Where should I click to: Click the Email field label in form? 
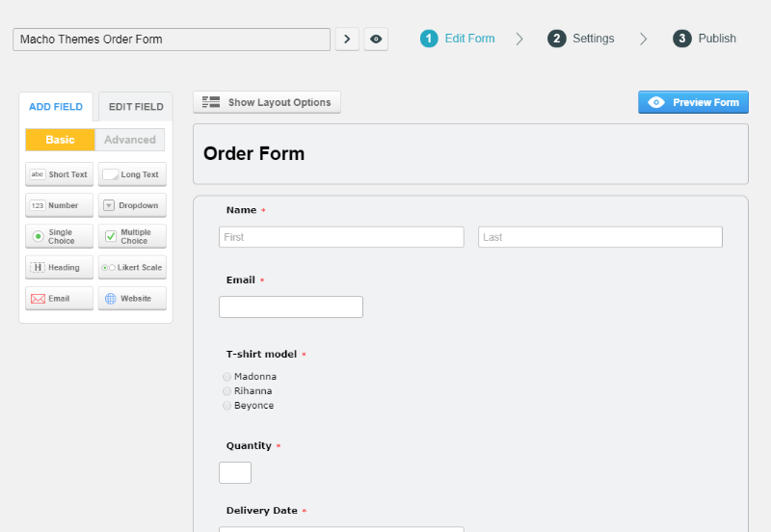[240, 279]
